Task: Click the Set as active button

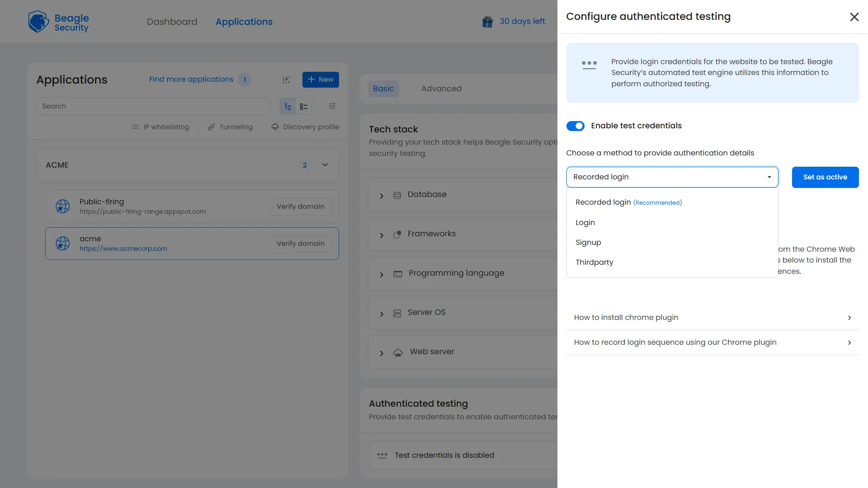Action: (825, 177)
